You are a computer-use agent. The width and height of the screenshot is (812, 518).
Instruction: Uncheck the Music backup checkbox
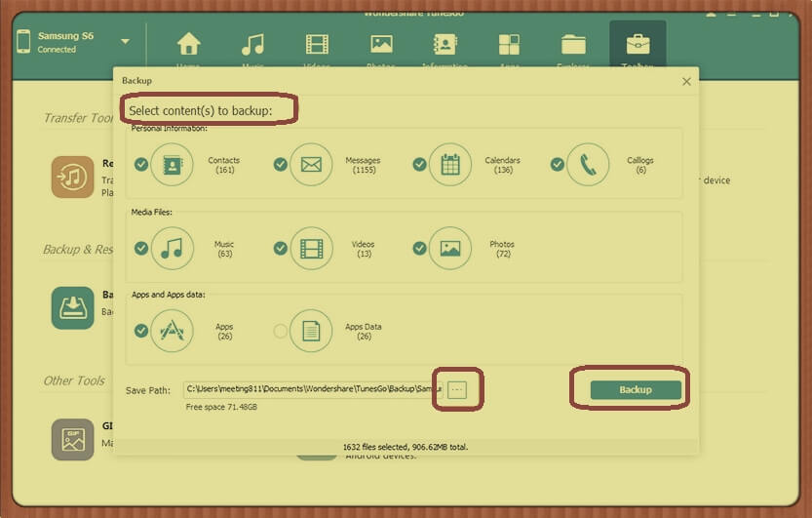(x=140, y=249)
